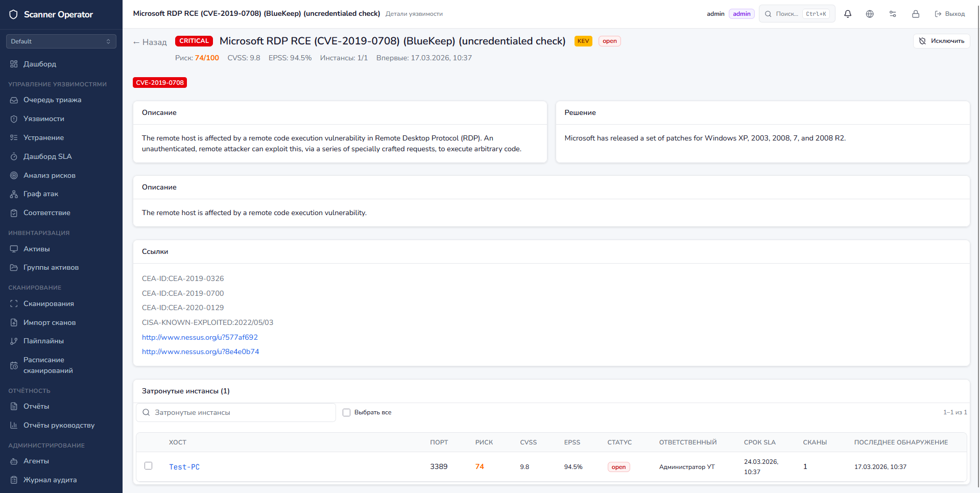980x493 pixels.
Task: Click the CVE-2019-0708 red tag
Action: pos(160,83)
